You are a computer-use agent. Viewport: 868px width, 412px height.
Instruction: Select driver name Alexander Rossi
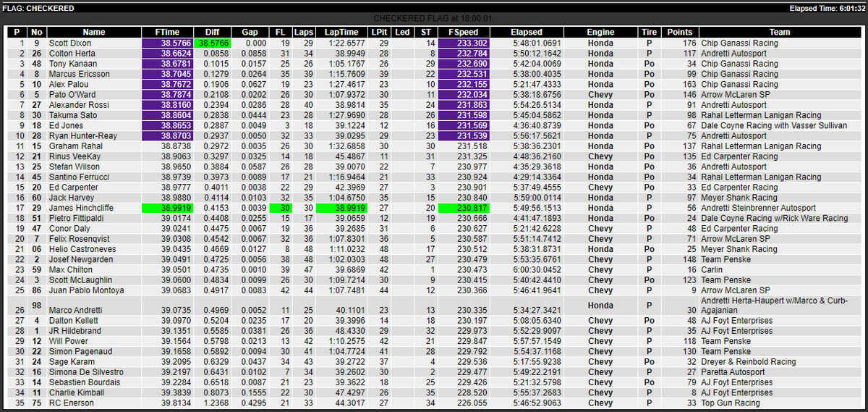pos(78,105)
